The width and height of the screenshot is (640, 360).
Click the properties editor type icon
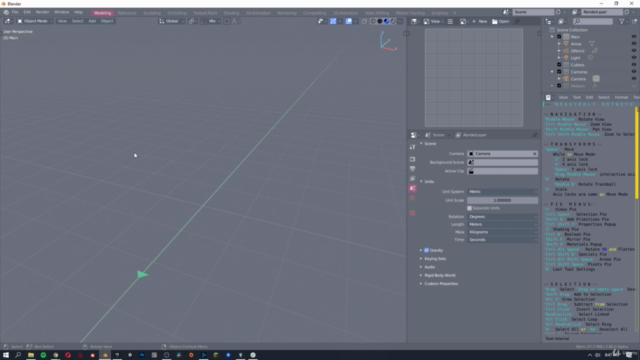tap(415, 135)
